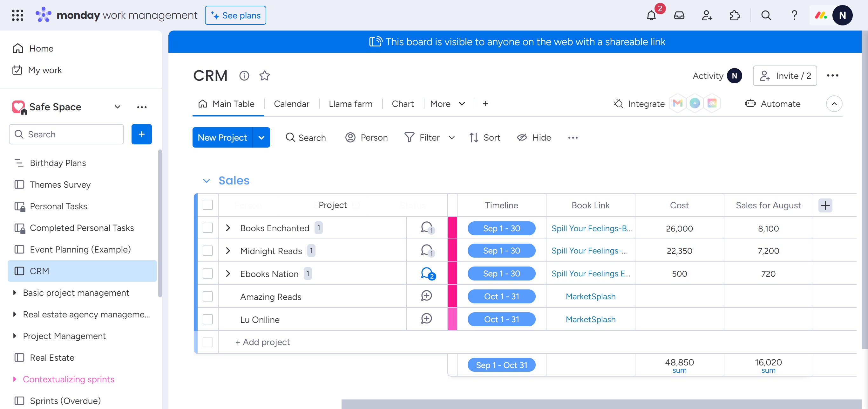Switch to the Calendar tab

291,104
